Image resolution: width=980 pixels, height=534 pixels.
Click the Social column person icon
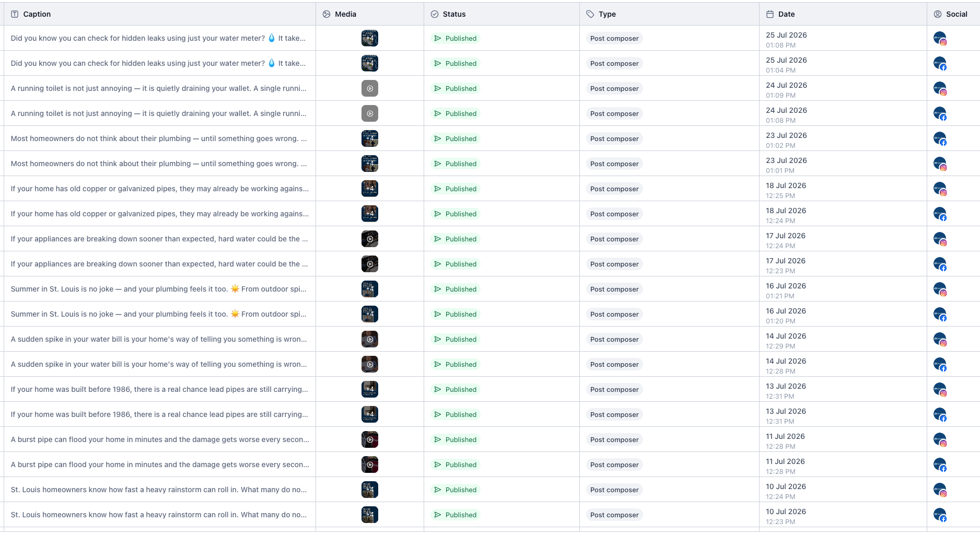point(938,14)
